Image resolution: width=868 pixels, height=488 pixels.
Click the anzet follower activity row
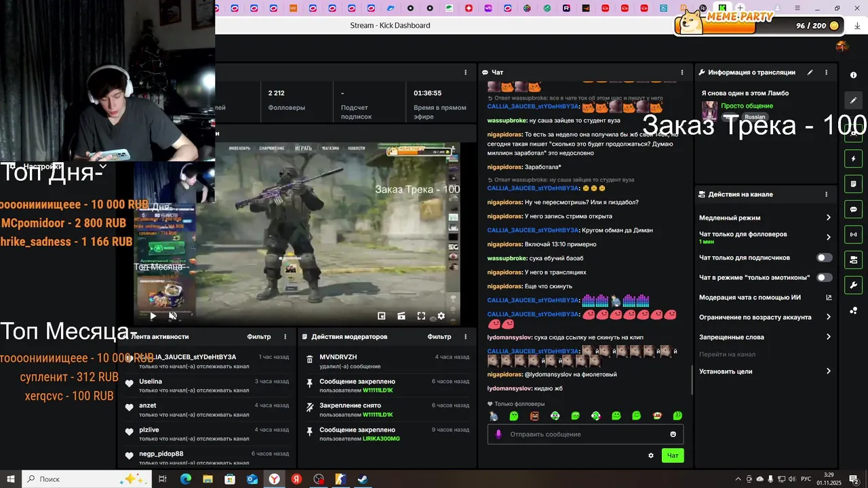point(206,409)
